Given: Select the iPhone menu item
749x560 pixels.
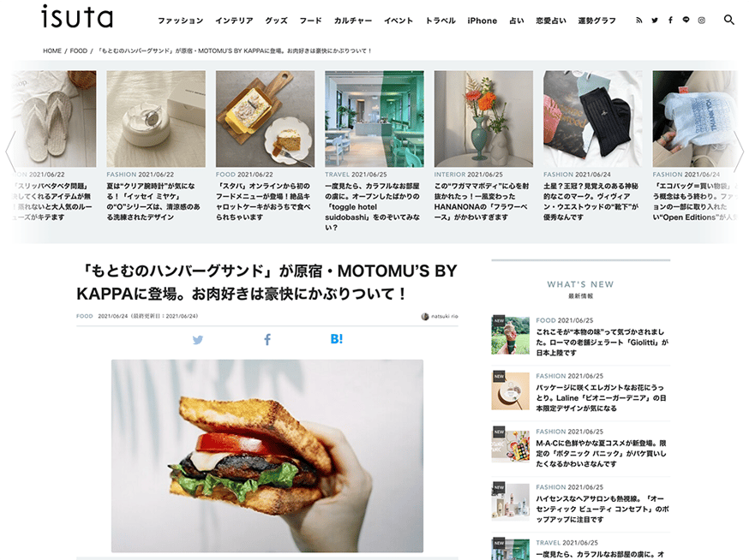Looking at the screenshot, I should [x=482, y=21].
